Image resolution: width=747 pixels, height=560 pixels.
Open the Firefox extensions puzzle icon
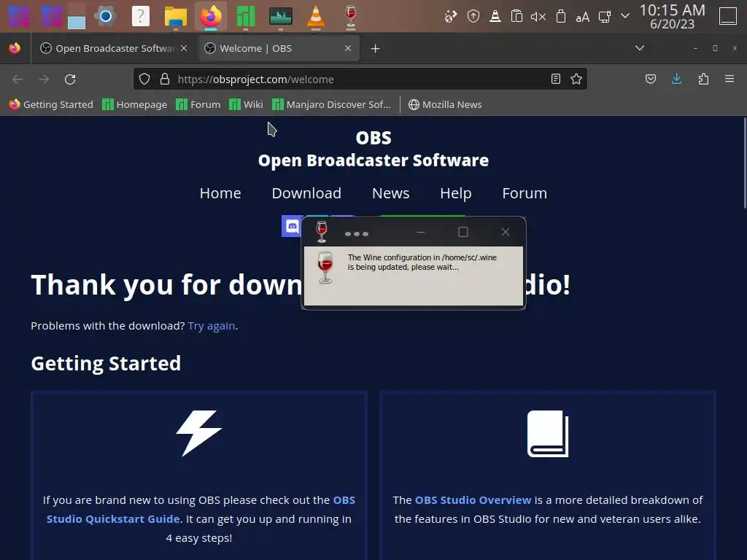703,79
